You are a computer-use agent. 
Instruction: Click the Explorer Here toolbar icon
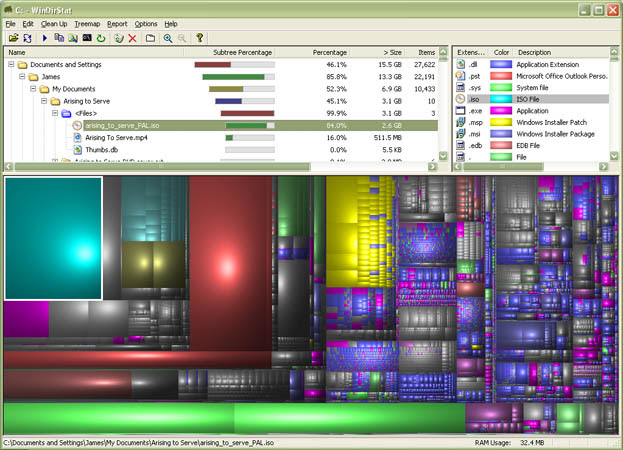pos(73,38)
